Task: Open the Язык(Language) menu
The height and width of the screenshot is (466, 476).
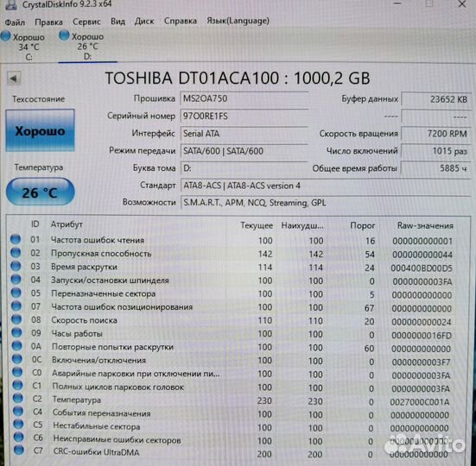Action: click(238, 21)
